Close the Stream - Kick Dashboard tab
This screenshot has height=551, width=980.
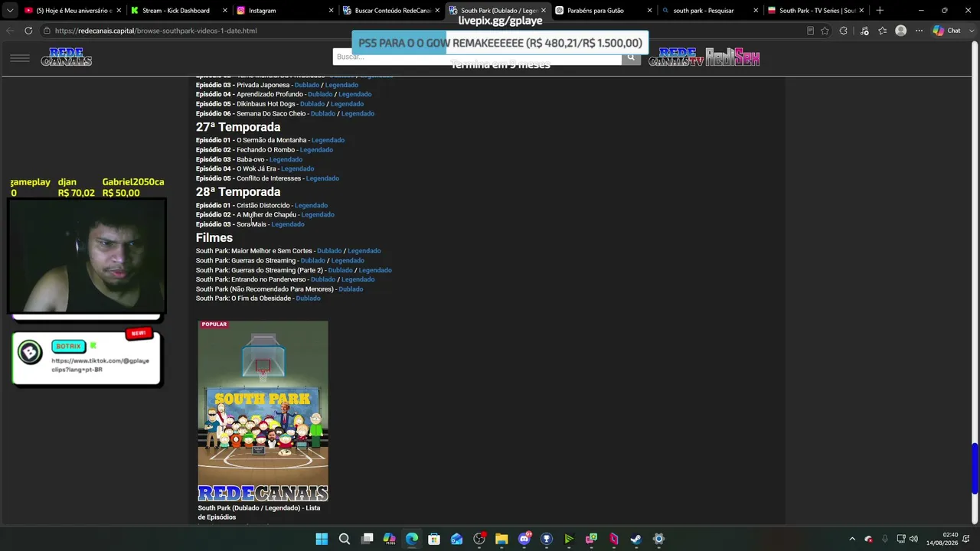(226, 11)
